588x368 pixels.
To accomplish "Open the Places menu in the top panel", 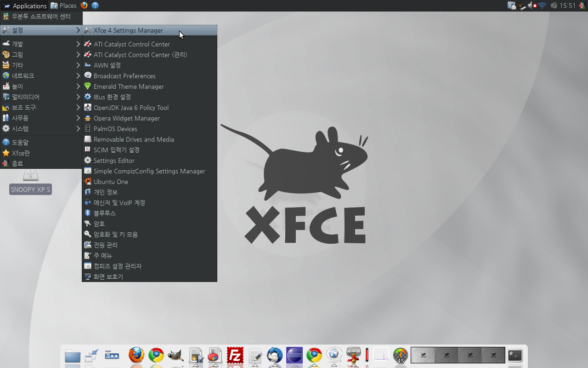I will click(x=64, y=6).
